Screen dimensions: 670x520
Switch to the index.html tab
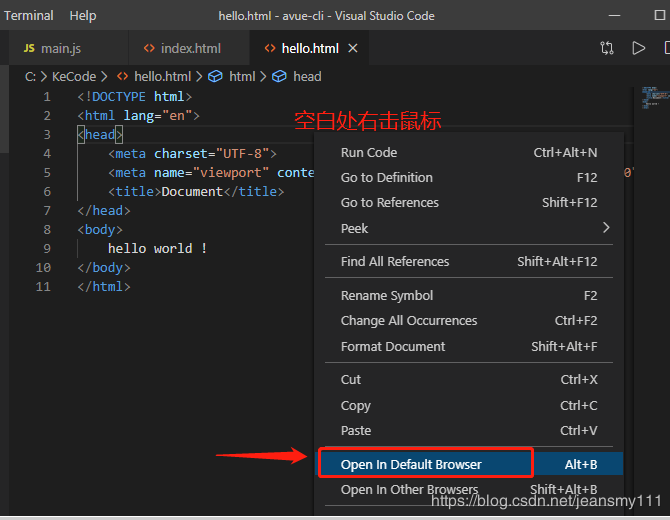(x=190, y=48)
